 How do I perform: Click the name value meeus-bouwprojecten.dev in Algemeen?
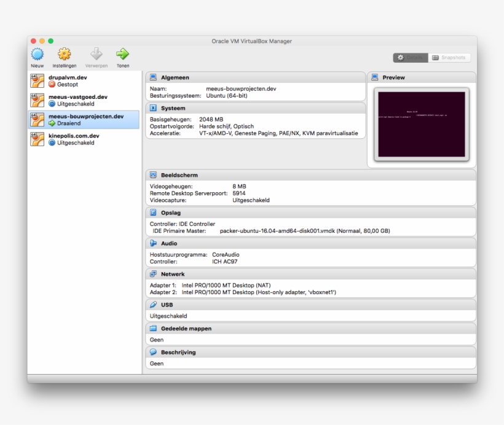(x=241, y=88)
